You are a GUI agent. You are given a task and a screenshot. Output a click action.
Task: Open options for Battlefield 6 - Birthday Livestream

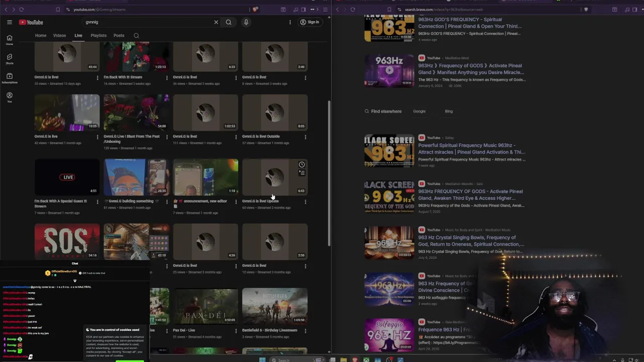(305, 331)
